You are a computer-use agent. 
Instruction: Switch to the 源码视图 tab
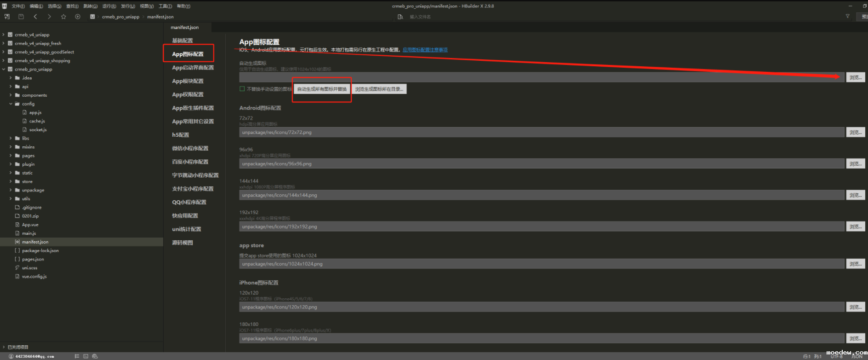(x=183, y=243)
